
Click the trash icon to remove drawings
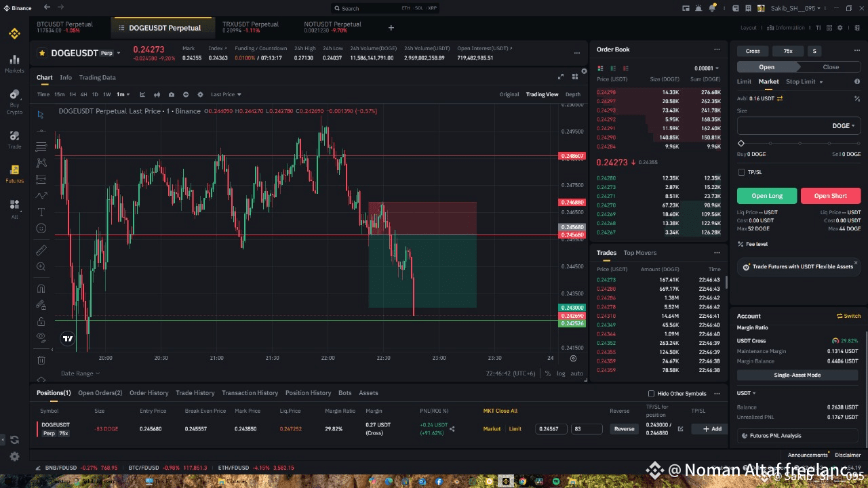point(41,360)
